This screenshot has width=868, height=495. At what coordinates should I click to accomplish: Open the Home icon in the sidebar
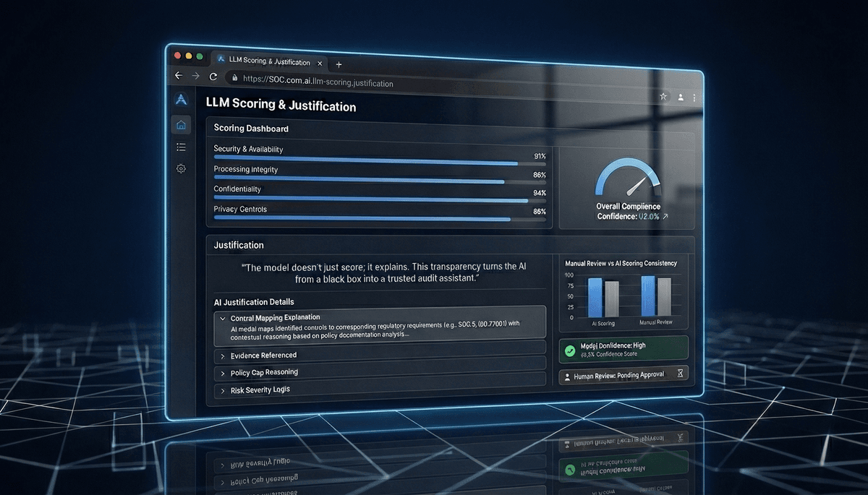[181, 125]
